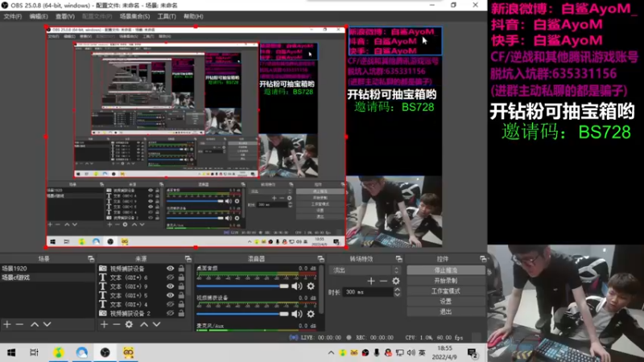Open the 查看(V) menu
The height and width of the screenshot is (362, 644).
coord(65,16)
